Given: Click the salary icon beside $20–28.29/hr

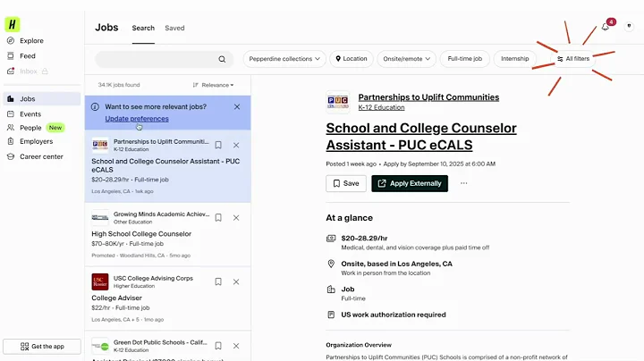Looking at the screenshot, I should 331,239.
